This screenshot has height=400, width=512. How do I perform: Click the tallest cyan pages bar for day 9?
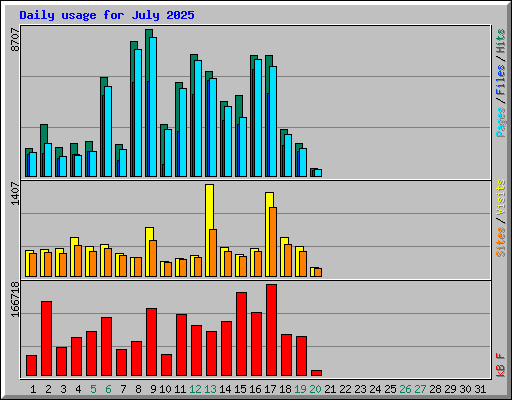pos(153,107)
